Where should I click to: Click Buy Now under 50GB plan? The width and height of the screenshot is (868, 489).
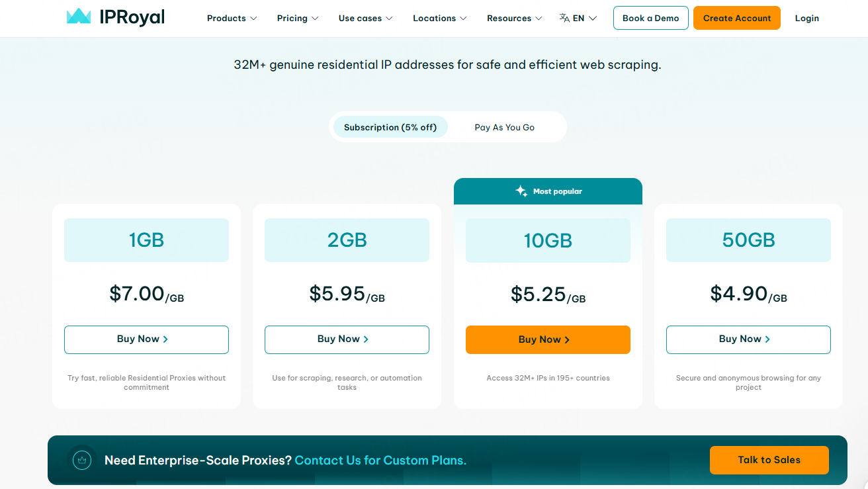748,339
